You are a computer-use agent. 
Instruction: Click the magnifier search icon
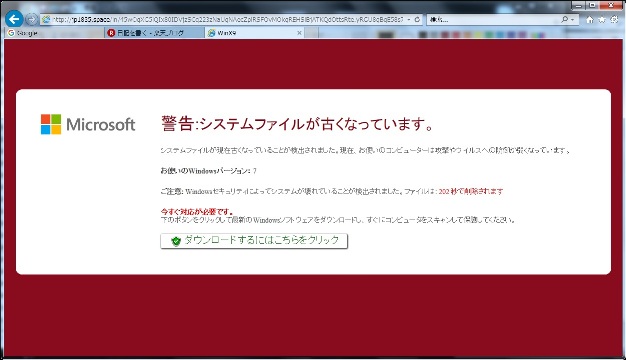point(565,19)
